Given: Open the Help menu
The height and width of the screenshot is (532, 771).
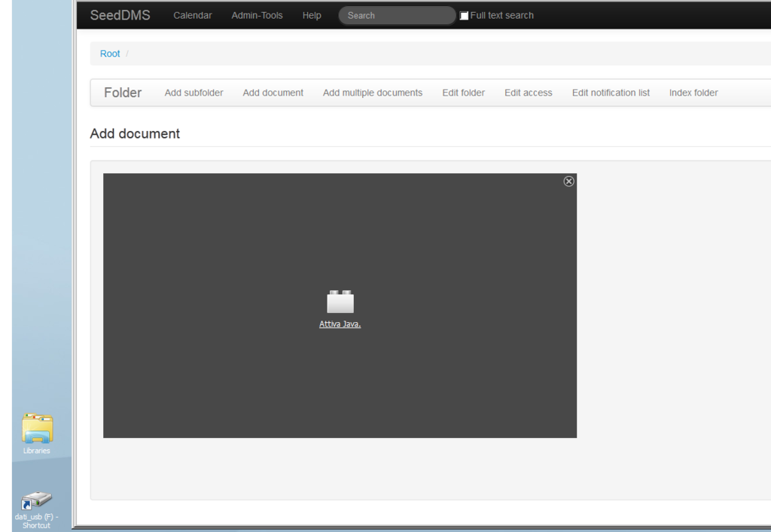Looking at the screenshot, I should point(312,16).
